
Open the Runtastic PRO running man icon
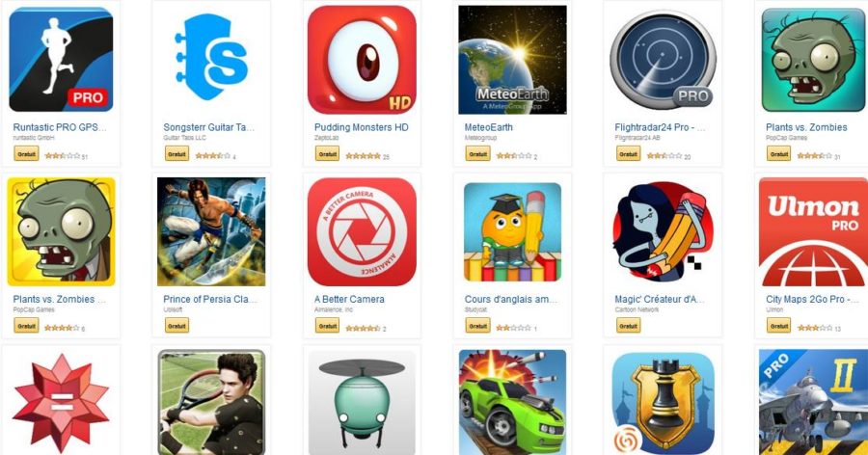coord(61,59)
